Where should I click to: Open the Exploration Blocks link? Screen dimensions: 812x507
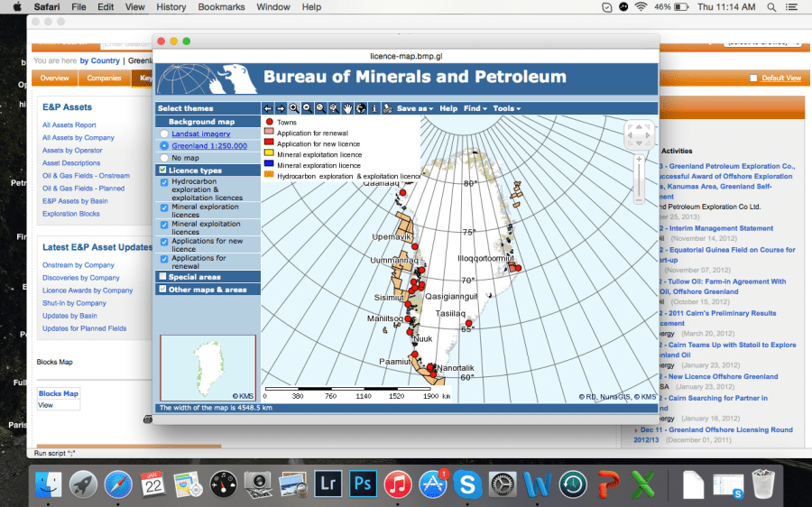click(71, 214)
